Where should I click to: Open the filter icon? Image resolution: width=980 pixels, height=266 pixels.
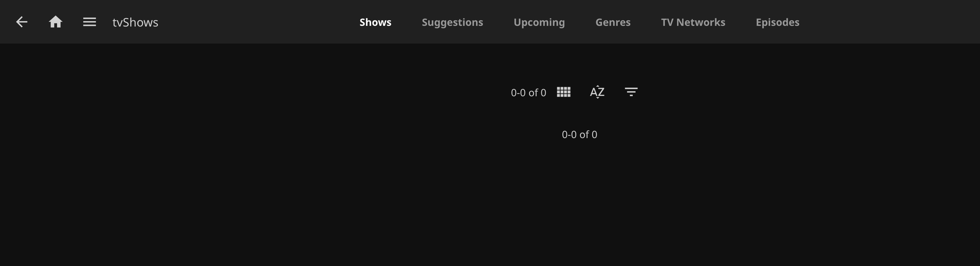point(631,92)
